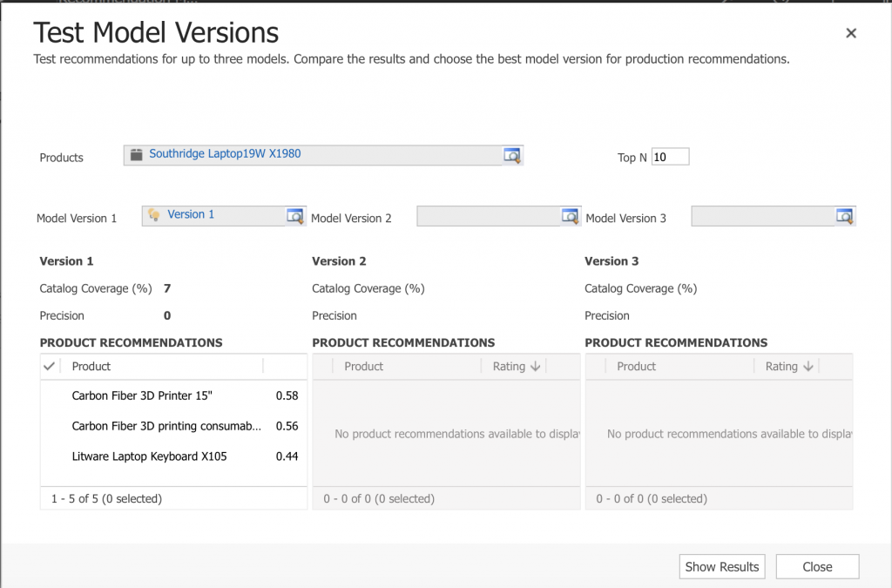Click the model icon beside Version 1

pyautogui.click(x=154, y=215)
